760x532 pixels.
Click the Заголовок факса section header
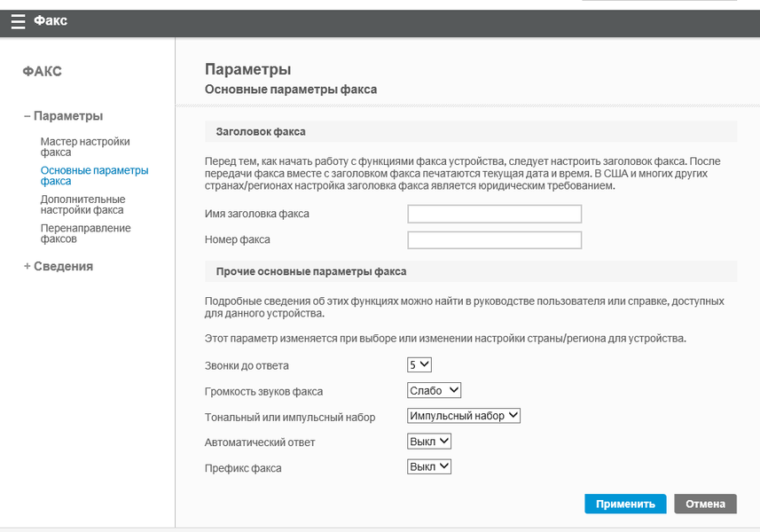(261, 131)
